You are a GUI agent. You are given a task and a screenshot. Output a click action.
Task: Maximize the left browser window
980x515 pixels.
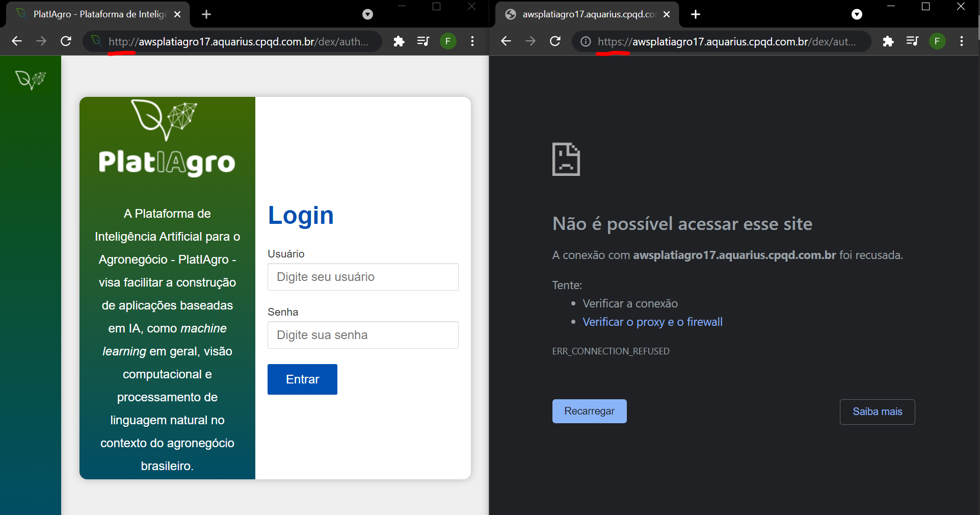pos(436,6)
